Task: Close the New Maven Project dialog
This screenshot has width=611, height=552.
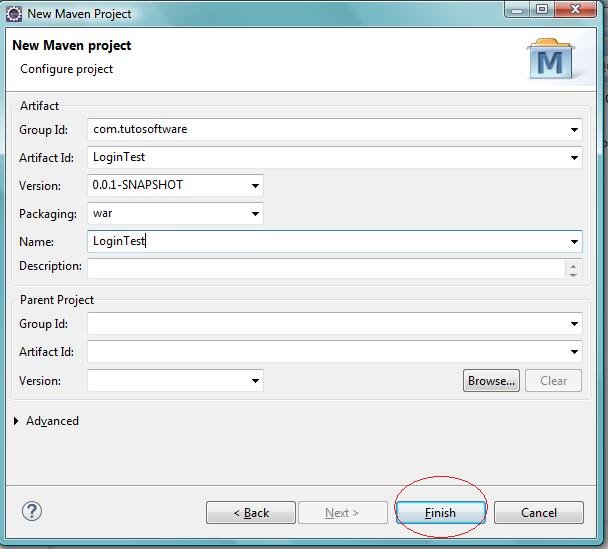Action: [575, 9]
